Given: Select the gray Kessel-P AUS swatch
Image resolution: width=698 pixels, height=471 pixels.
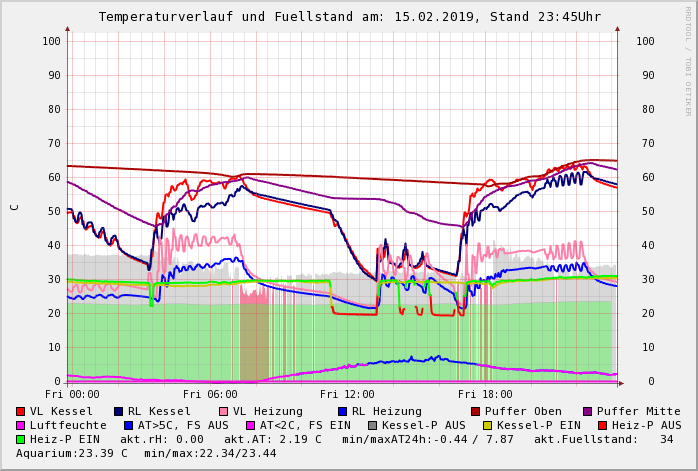Looking at the screenshot, I should point(373,425).
